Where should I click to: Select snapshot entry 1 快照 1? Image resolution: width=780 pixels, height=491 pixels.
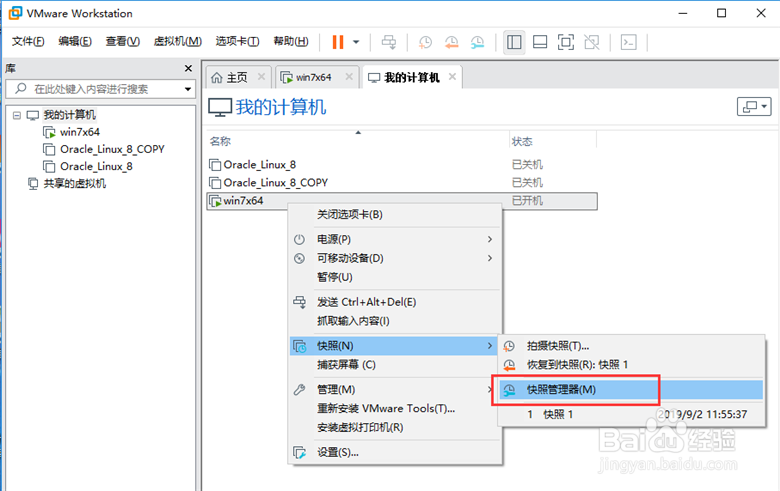click(x=631, y=414)
